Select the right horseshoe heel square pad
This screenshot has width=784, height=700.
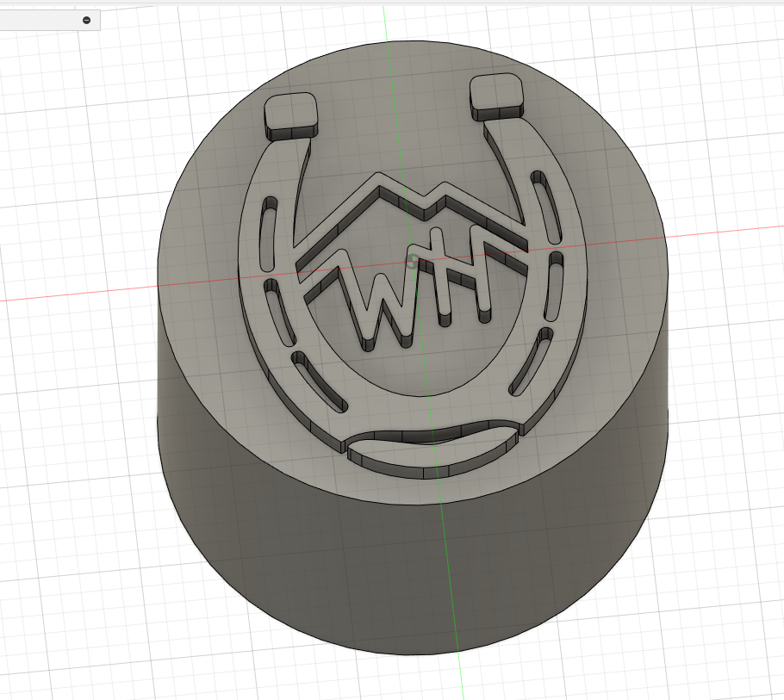coord(496,90)
